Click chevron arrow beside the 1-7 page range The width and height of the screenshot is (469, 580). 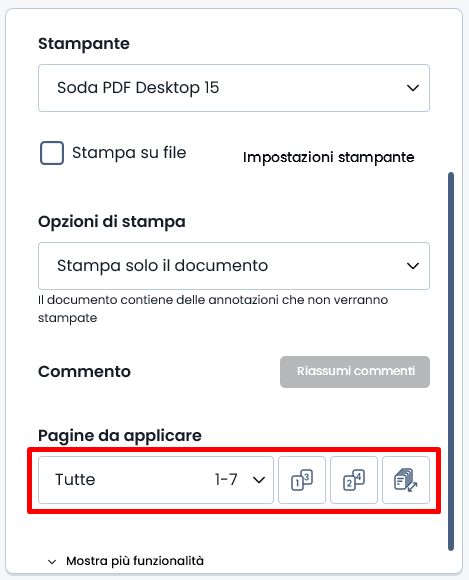click(259, 480)
